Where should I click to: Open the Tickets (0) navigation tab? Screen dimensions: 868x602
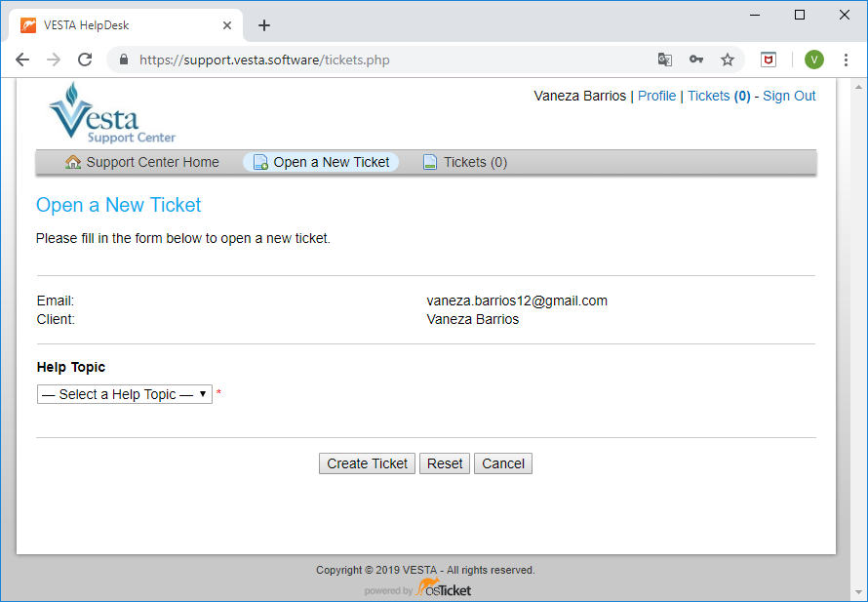tap(465, 162)
